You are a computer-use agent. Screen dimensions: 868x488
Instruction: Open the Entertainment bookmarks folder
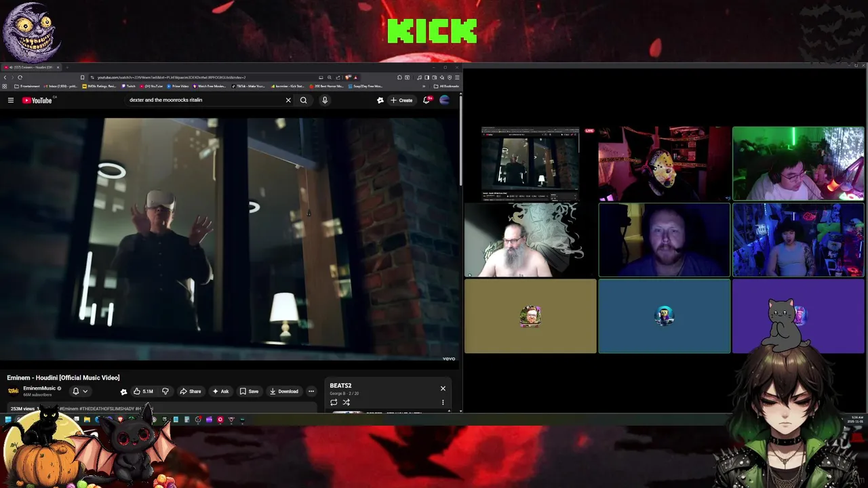(26, 86)
